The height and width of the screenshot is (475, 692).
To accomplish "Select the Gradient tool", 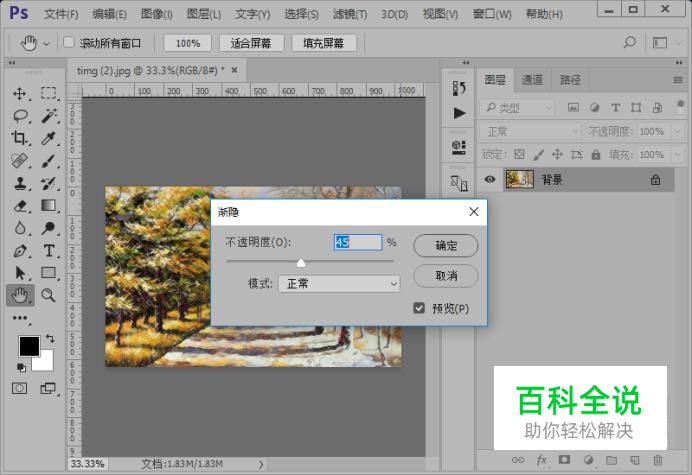I will pos(48,205).
